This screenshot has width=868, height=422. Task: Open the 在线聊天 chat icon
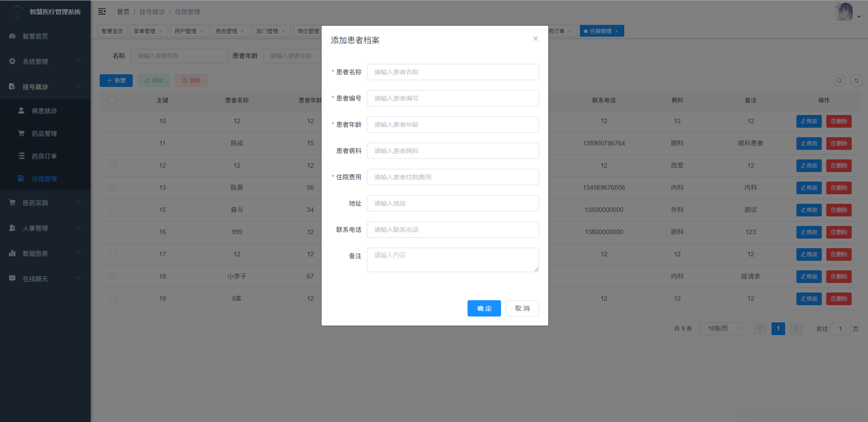pyautogui.click(x=12, y=278)
